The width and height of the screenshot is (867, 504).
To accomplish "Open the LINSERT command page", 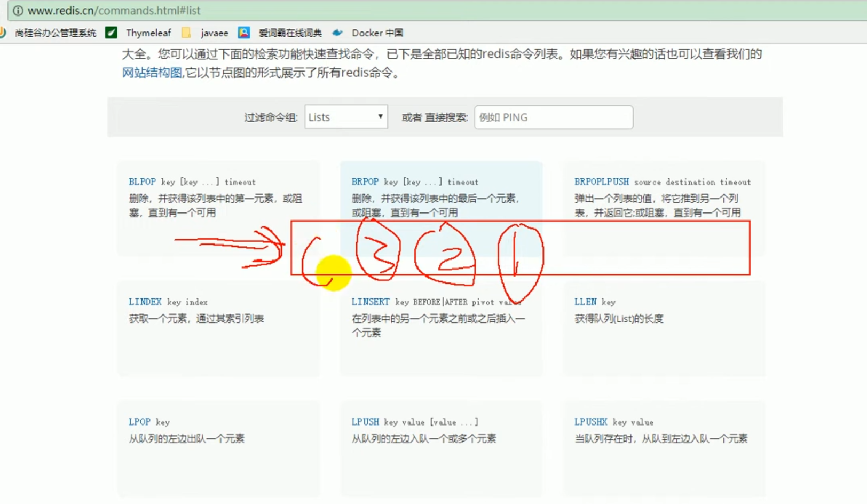I will pos(371,302).
